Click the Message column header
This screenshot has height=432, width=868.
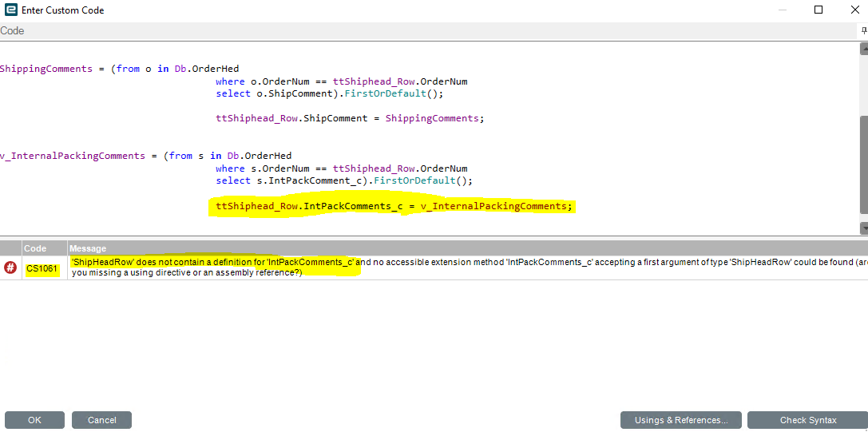468,248
